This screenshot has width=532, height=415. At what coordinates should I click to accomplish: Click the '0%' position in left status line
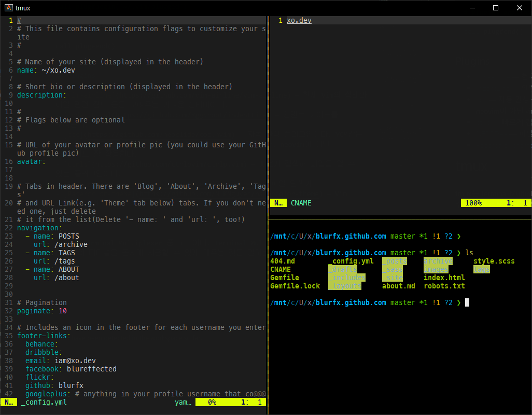pos(212,403)
